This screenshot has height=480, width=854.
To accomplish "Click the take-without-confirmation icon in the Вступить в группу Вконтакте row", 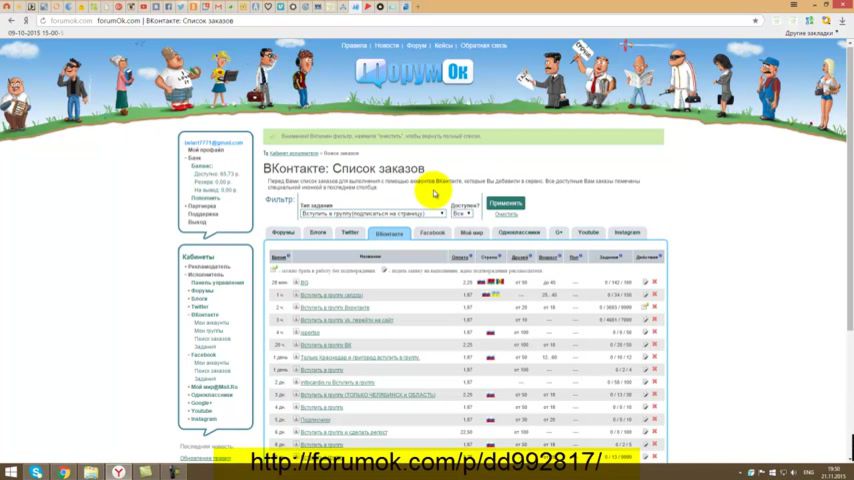I will click(x=645, y=307).
